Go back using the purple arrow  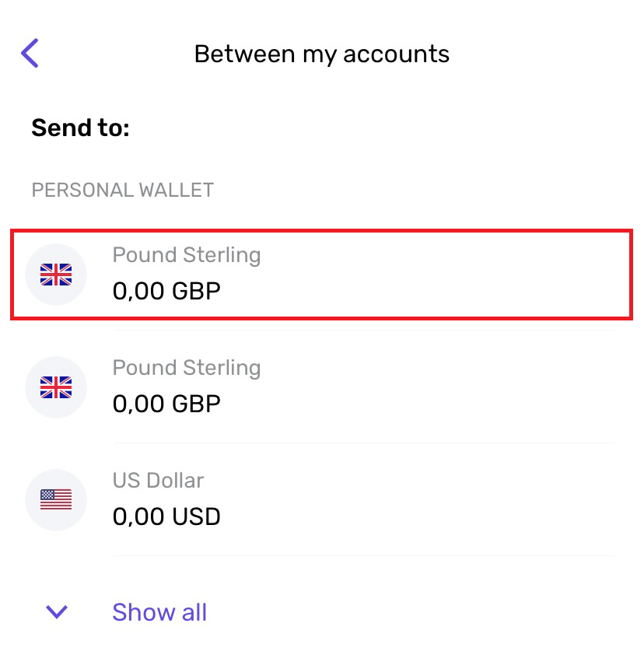(x=30, y=53)
